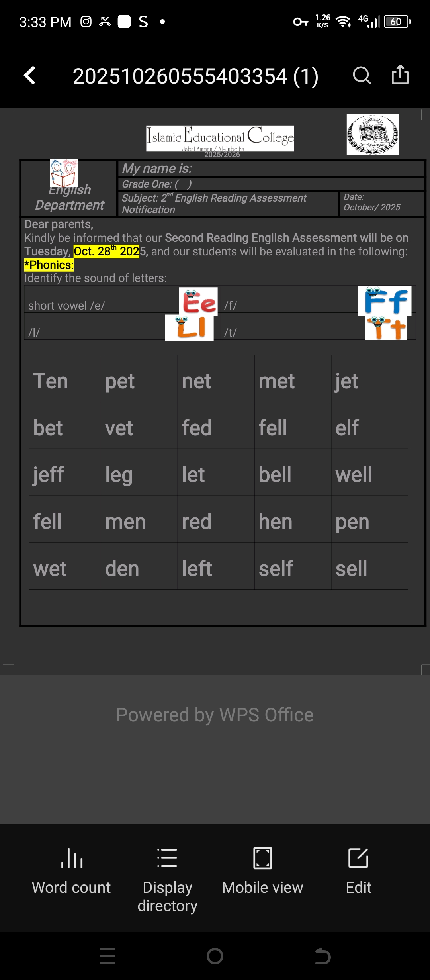Tap the share document icon
Screen dimensions: 430x980
tap(400, 75)
